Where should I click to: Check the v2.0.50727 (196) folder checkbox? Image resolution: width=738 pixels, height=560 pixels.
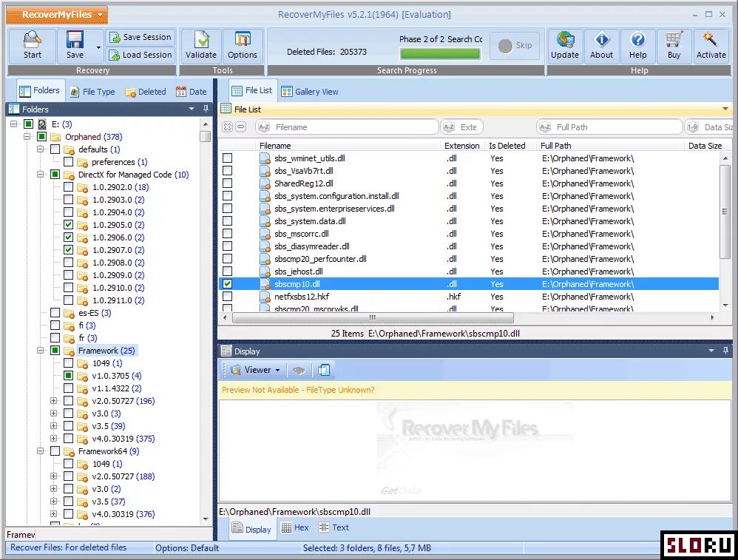click(68, 401)
